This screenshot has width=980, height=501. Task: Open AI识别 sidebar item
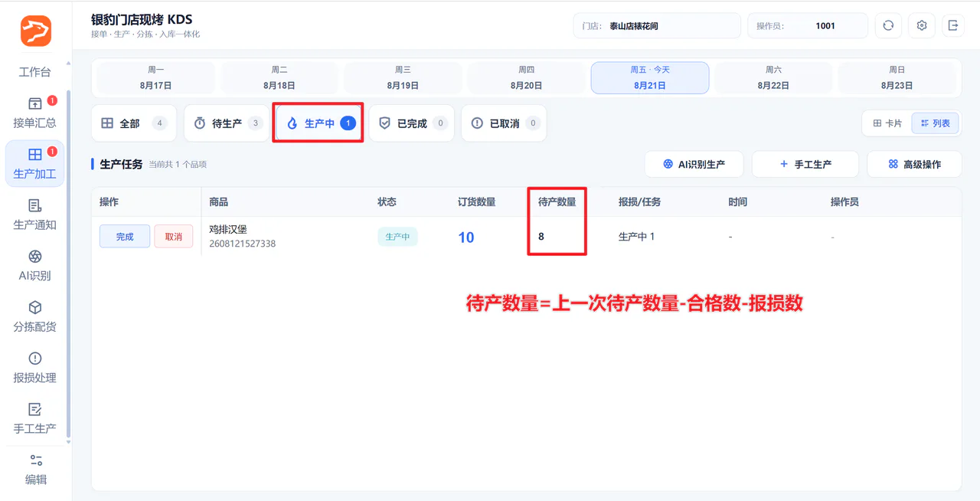tap(35, 265)
